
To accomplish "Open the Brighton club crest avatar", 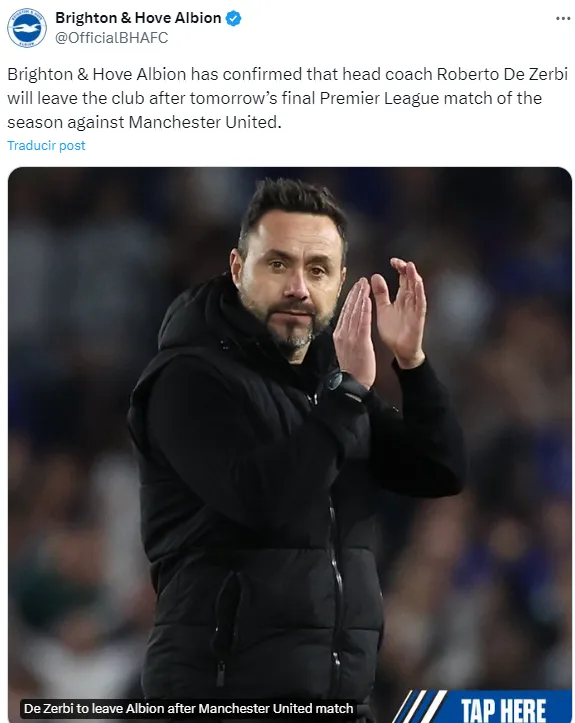I will (x=27, y=28).
